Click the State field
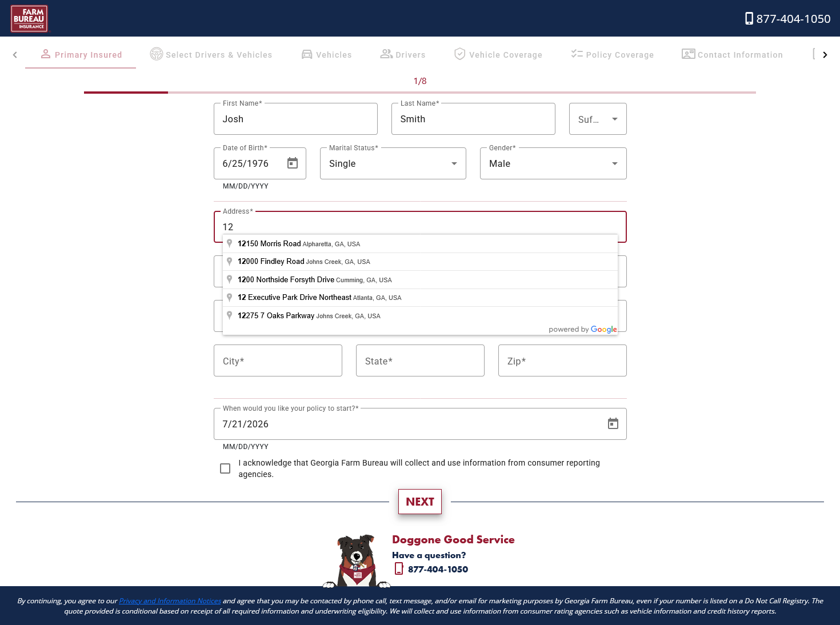The height and width of the screenshot is (625, 840). click(x=420, y=360)
